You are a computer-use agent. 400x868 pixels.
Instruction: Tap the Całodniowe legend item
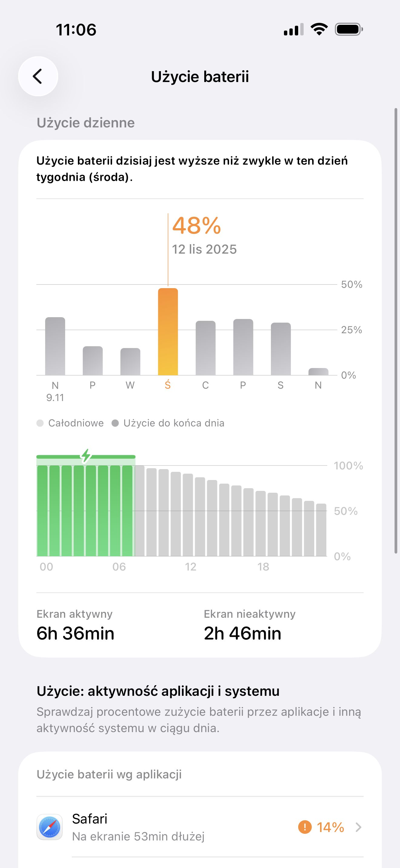71,423
